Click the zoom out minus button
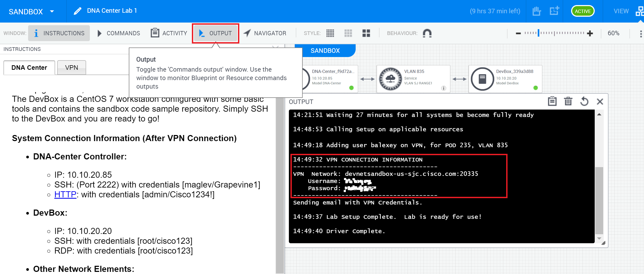The image size is (644, 274). point(518,33)
